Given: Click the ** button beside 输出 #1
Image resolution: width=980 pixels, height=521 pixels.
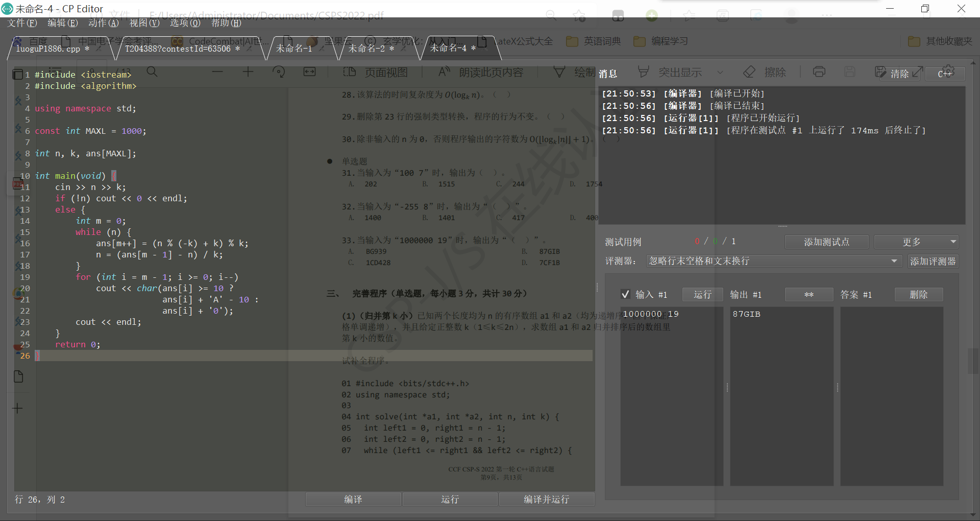Looking at the screenshot, I should 809,295.
